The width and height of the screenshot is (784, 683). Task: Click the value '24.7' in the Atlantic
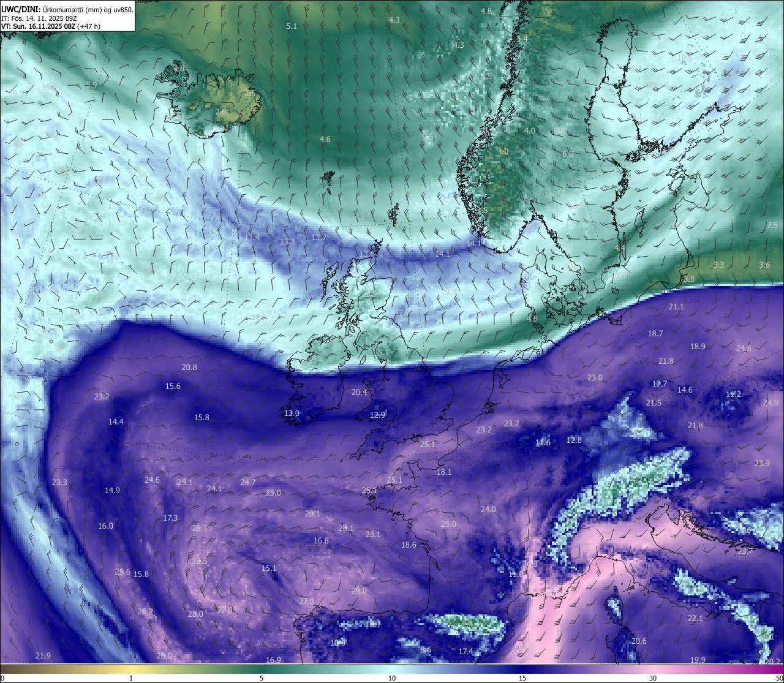(248, 482)
